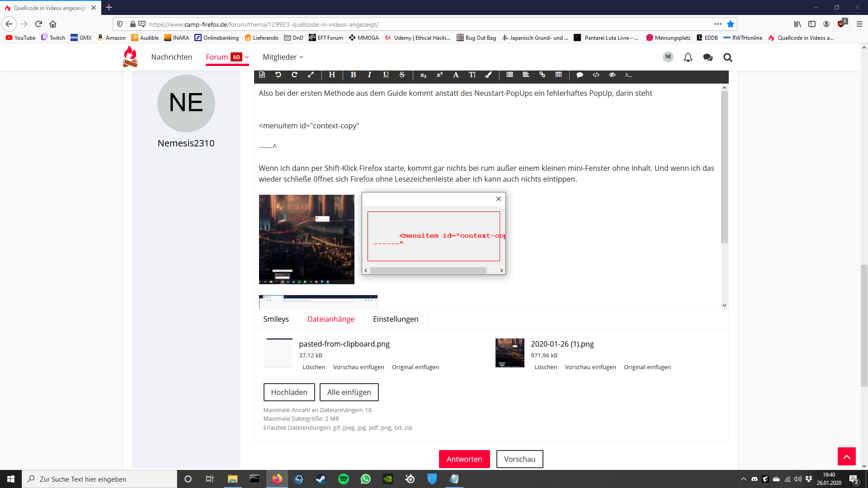Insert a table with editor toolbar

[x=558, y=75]
